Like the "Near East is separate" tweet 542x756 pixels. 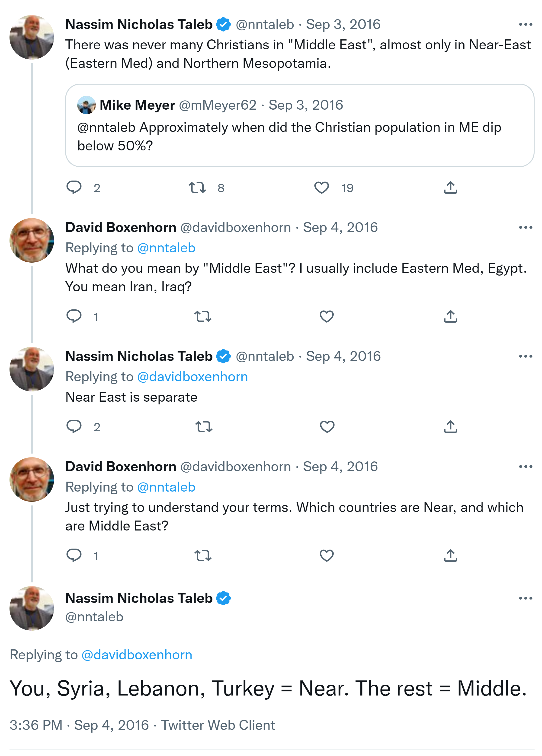pos(327,427)
